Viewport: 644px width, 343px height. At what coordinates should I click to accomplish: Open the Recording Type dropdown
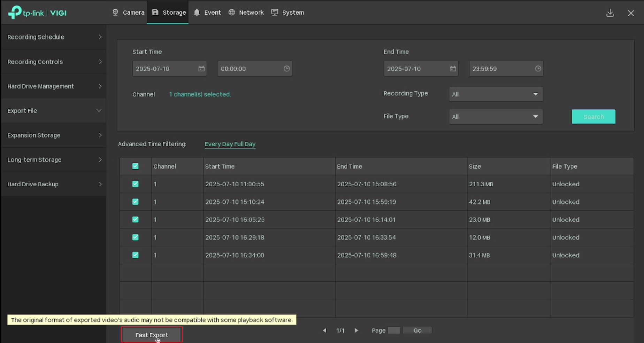pyautogui.click(x=496, y=94)
